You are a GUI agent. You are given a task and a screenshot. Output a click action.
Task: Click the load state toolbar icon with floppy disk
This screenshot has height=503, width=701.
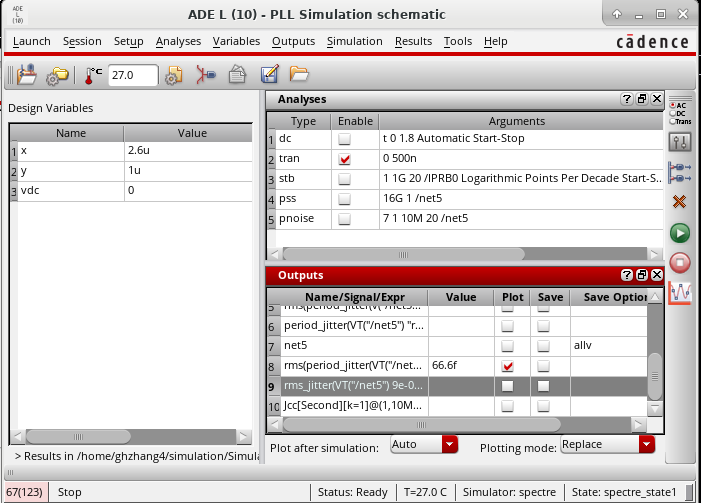(x=27, y=74)
